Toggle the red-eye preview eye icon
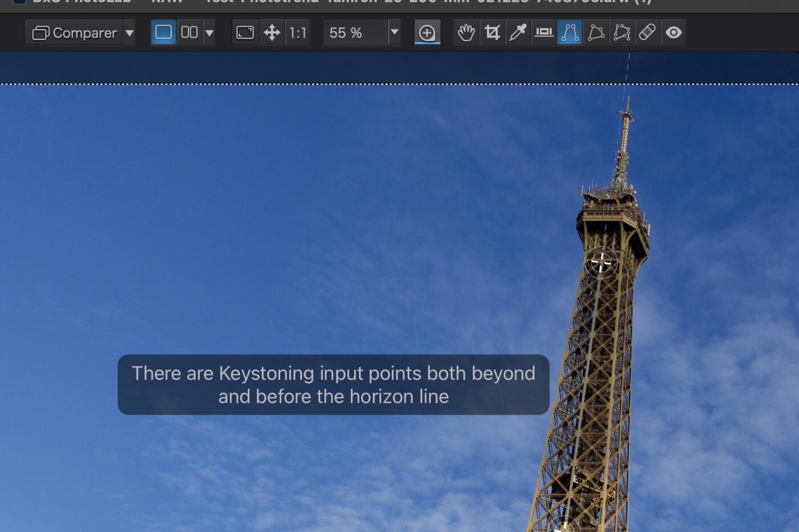This screenshot has width=799, height=532. pos(673,33)
